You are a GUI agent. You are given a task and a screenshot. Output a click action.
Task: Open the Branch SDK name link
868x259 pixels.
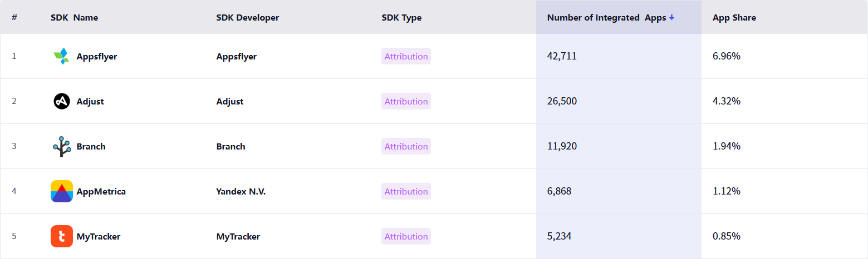click(91, 146)
